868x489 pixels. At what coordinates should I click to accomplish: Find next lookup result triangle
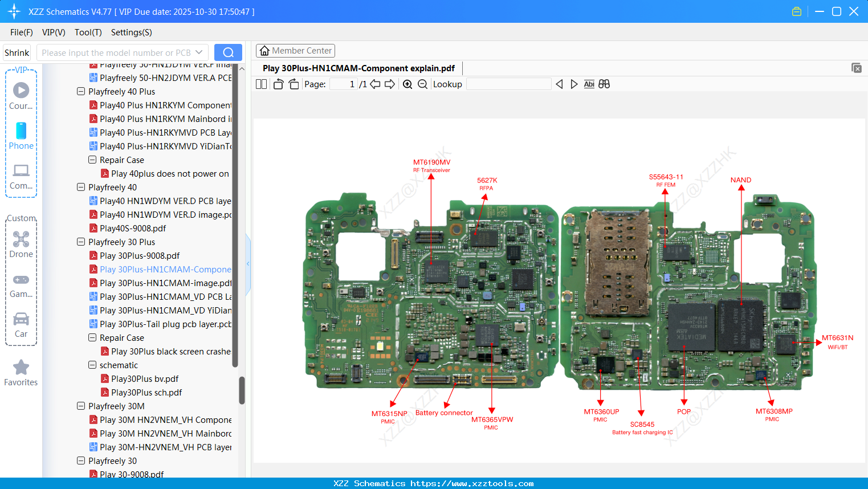pyautogui.click(x=574, y=84)
